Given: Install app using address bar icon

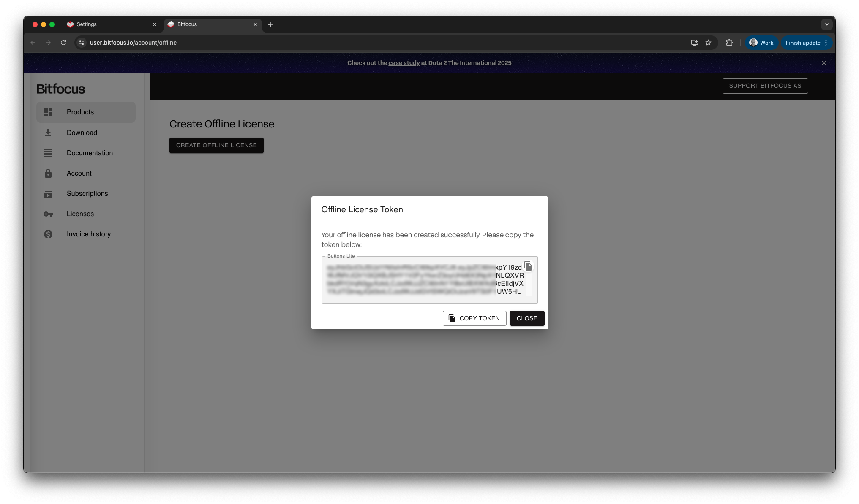Looking at the screenshot, I should 694,43.
